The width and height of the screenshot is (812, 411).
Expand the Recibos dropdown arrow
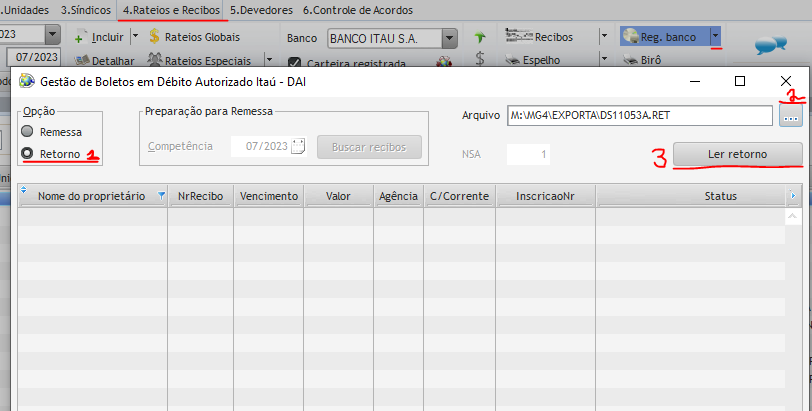pos(603,37)
